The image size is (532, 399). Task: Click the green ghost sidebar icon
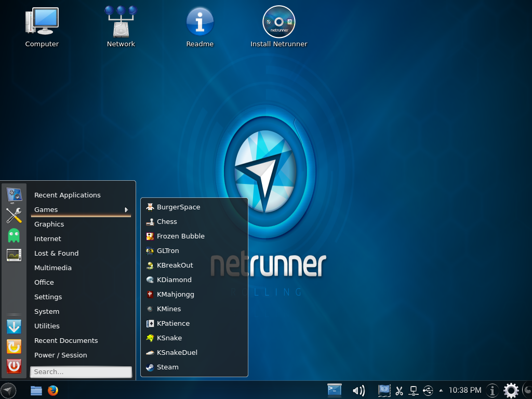click(x=14, y=235)
